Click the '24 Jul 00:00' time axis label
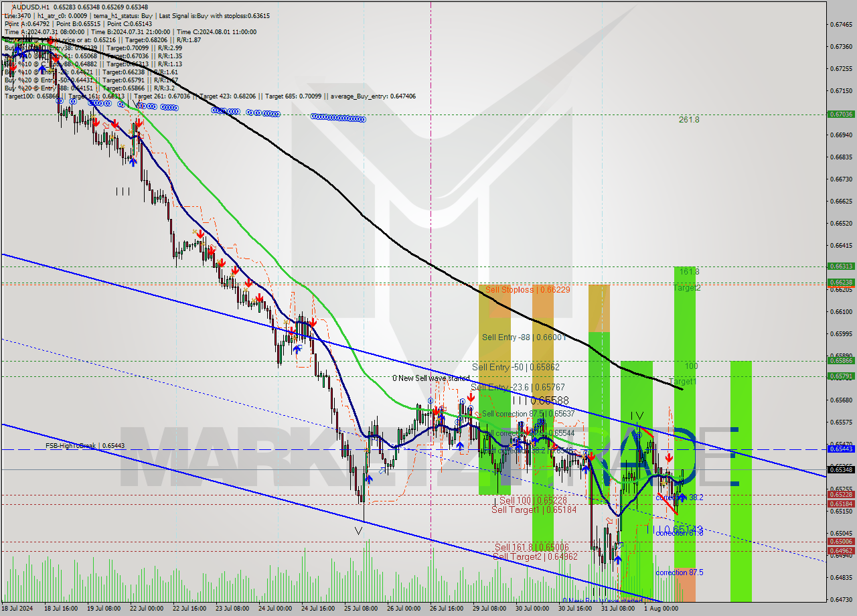857x616 pixels. 276,609
